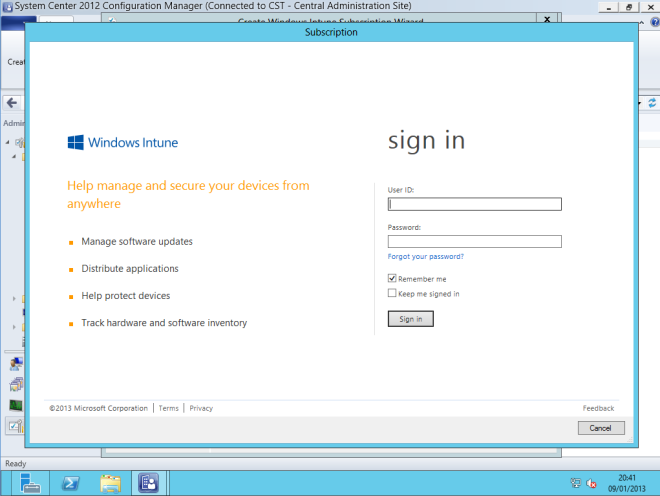Click the Feedback link

598,408
